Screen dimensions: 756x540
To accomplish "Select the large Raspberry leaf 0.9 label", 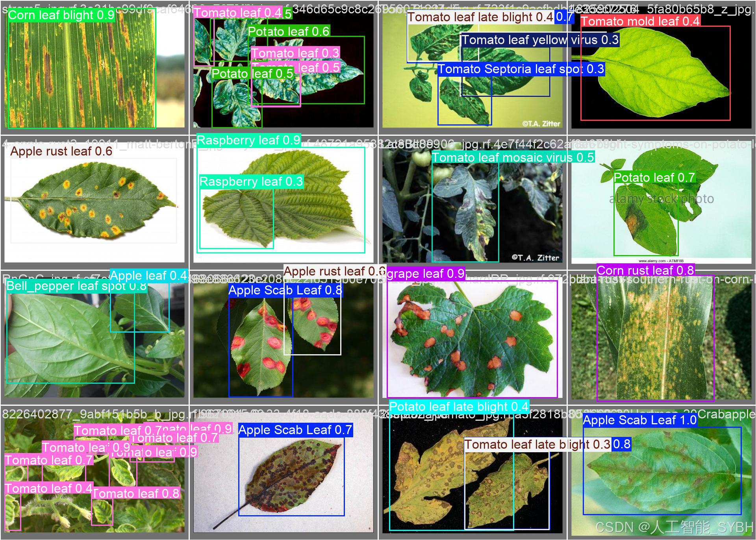I will click(x=248, y=141).
